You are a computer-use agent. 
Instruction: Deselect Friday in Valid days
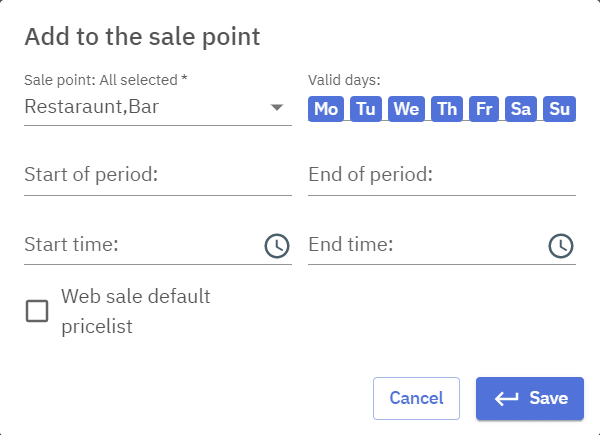[484, 109]
